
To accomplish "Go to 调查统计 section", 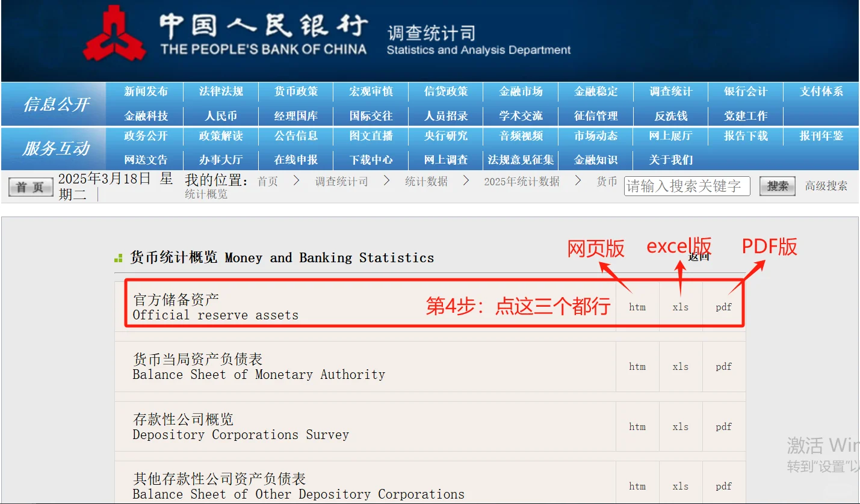I will 671,91.
